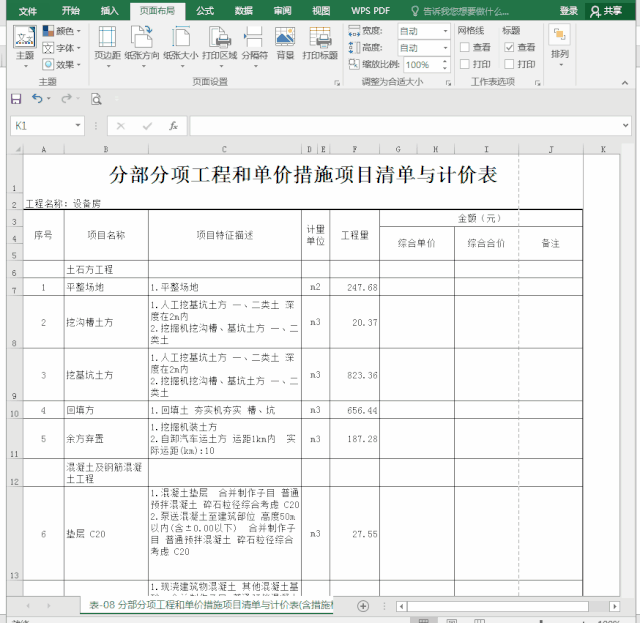Click into the formula bar input
The height and width of the screenshot is (623, 640).
[x=404, y=126]
